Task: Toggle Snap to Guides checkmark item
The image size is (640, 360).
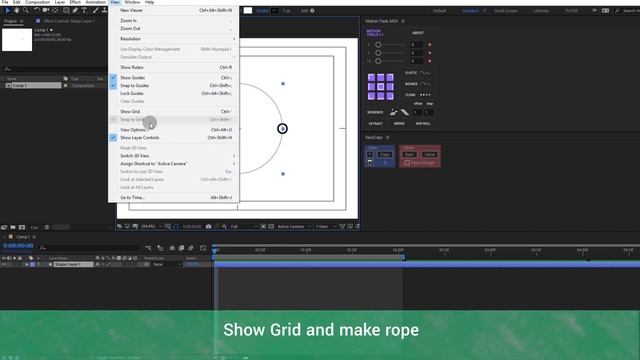Action: pos(172,85)
